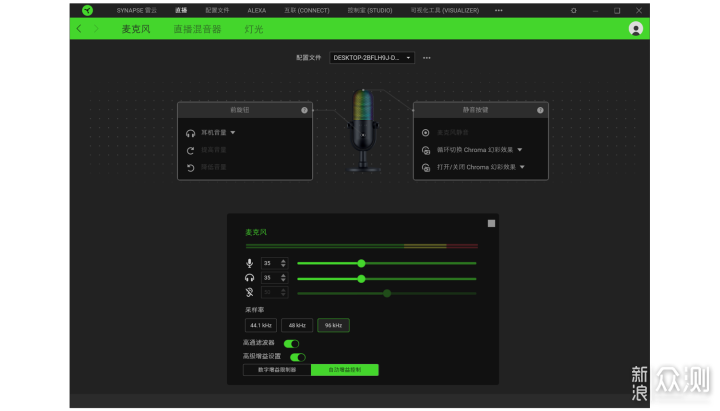Adjust the headphone volume slider
This screenshot has width=720, height=411.
click(x=387, y=278)
